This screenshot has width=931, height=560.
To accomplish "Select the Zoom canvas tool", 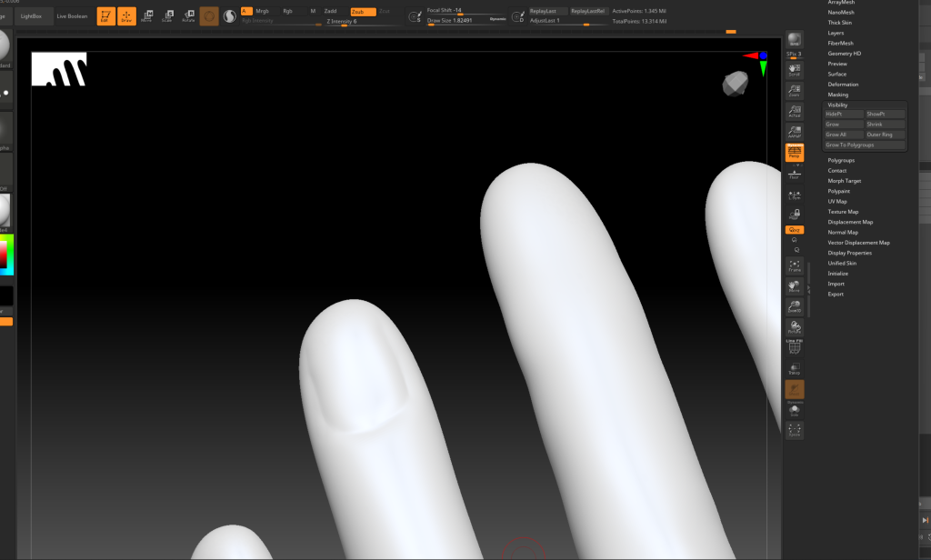I will 795,90.
